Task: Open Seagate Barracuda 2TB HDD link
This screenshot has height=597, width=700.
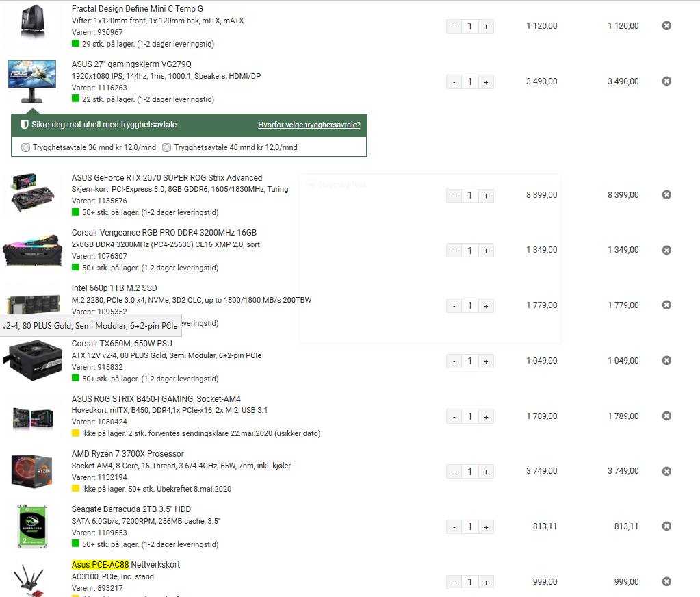Action: click(131, 509)
